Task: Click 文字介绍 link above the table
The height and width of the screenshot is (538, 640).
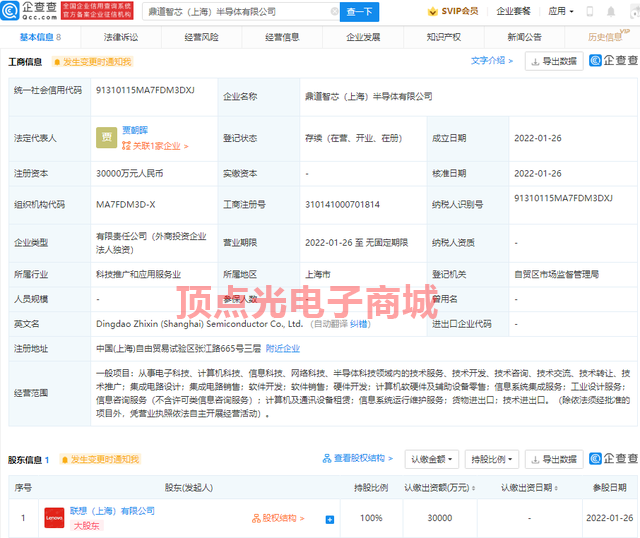Action: [492, 61]
